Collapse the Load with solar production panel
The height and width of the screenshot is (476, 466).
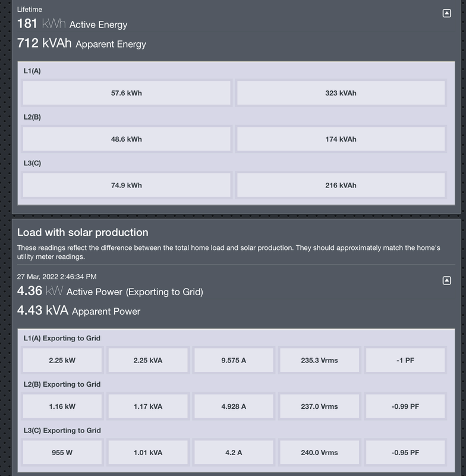(x=447, y=280)
